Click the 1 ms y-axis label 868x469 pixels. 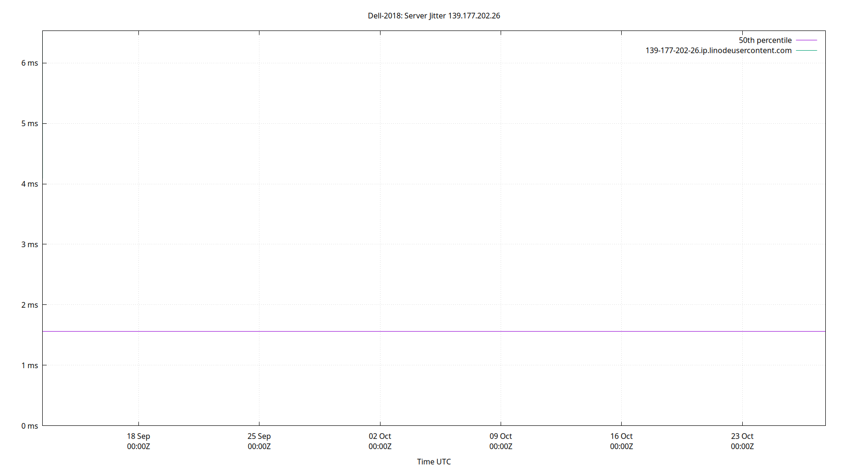point(30,365)
